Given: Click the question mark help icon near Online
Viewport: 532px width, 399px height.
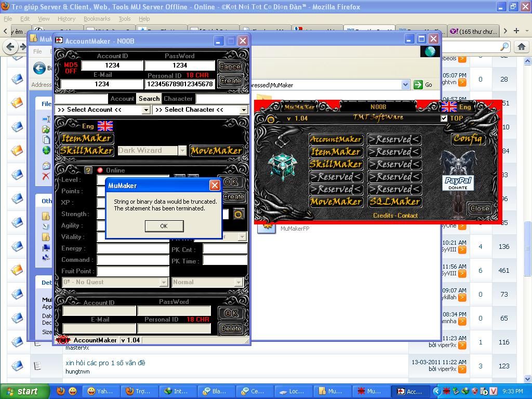Looking at the screenshot, I should pos(88,170).
